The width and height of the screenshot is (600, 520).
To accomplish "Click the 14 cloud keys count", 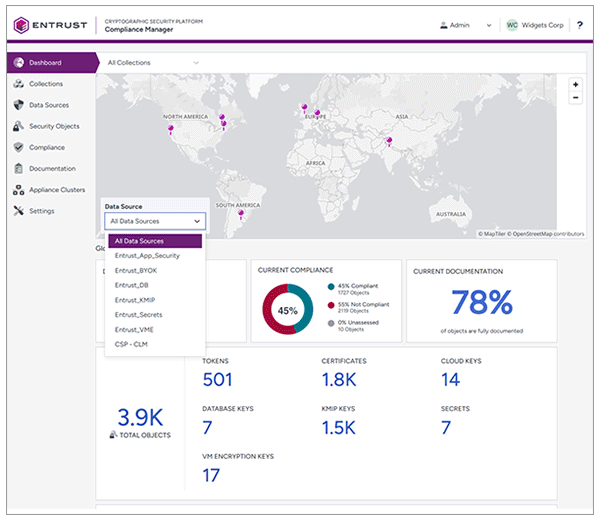I will (450, 380).
